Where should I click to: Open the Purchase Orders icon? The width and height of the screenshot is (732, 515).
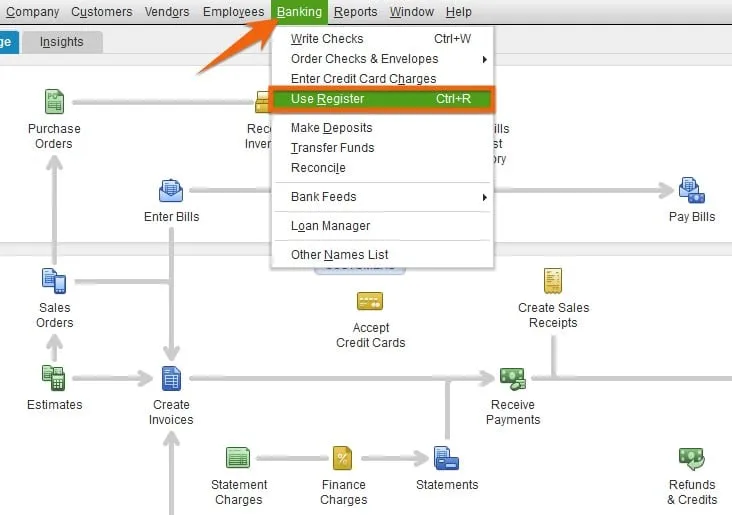pos(54,101)
